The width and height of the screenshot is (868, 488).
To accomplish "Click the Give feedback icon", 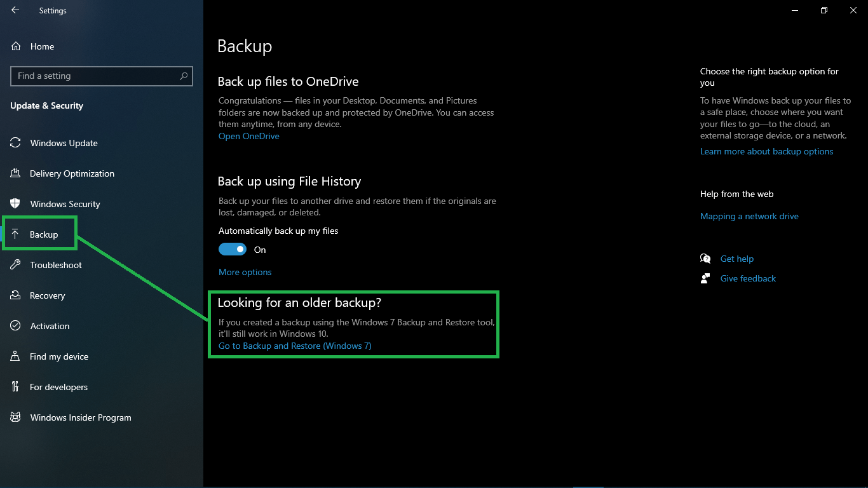I will pyautogui.click(x=705, y=278).
